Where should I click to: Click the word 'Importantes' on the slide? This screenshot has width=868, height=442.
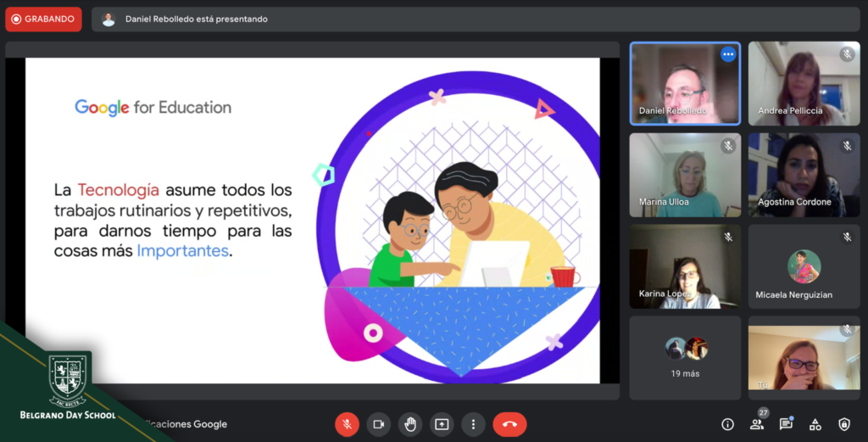click(183, 251)
